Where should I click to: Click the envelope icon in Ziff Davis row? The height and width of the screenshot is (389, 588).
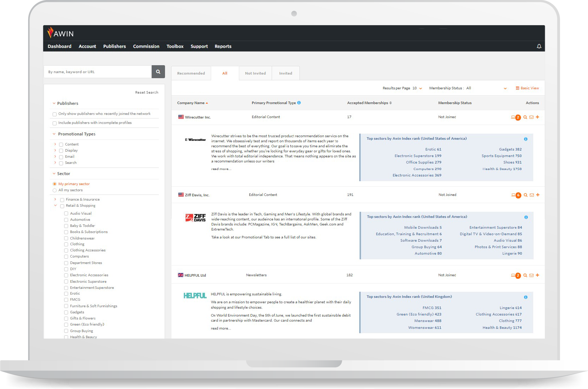532,195
